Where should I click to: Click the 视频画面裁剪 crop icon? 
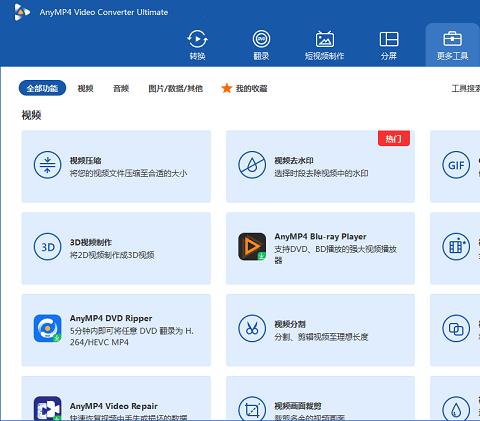tap(252, 408)
